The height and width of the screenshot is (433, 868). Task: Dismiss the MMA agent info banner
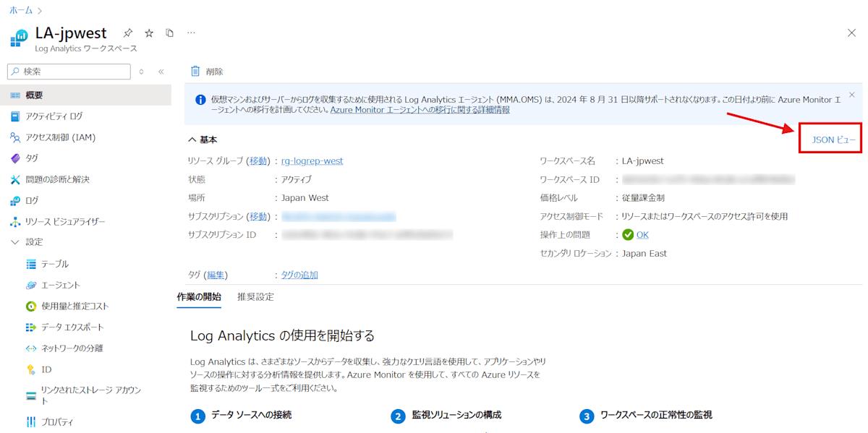coord(851,95)
